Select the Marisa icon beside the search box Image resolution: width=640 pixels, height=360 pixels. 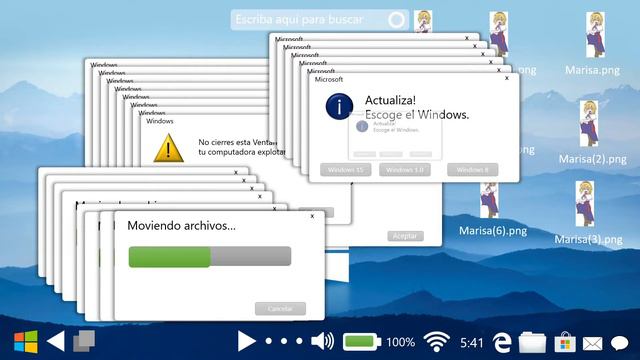pyautogui.click(x=423, y=21)
